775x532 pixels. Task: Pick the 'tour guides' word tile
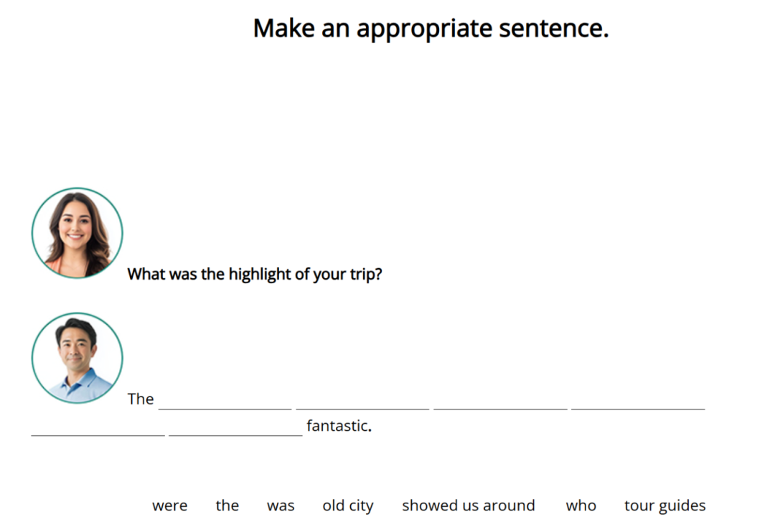coord(664,505)
